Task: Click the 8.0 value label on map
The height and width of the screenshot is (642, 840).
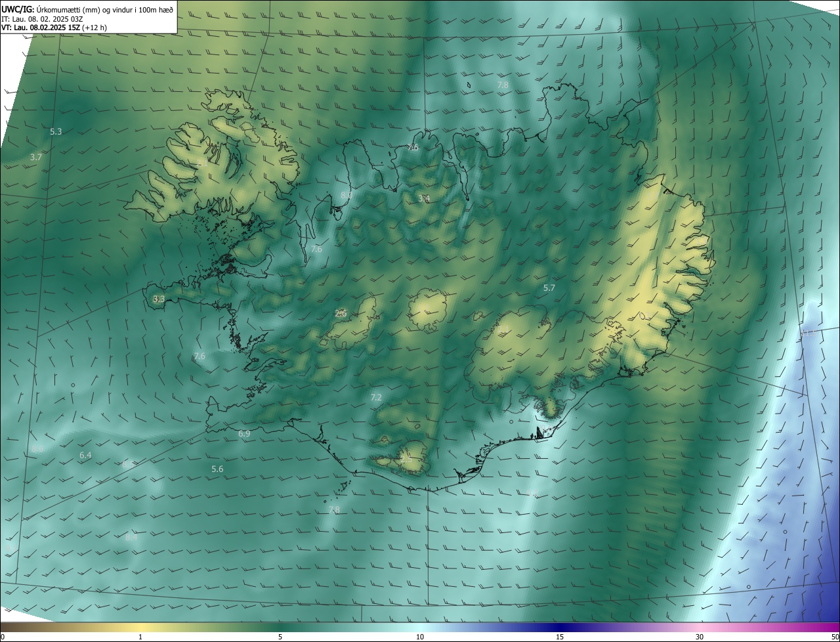Action: [x=346, y=196]
